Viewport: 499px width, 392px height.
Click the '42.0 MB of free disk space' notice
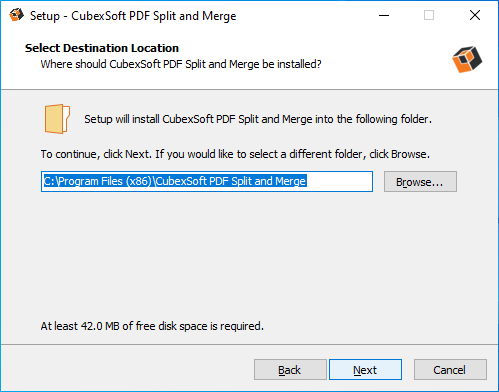point(152,326)
